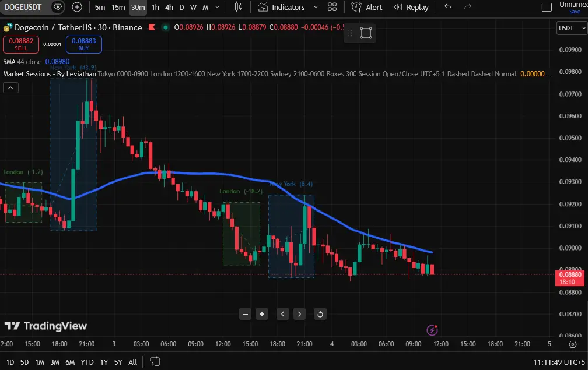Screen dimensions: 588x370
Task: Start bar Replay mode
Action: [411, 7]
